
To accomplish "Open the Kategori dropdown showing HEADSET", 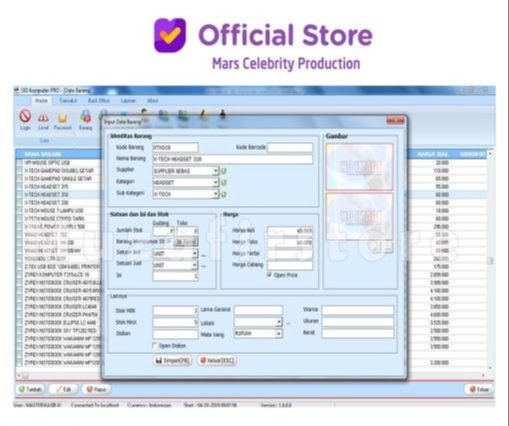I will (215, 182).
